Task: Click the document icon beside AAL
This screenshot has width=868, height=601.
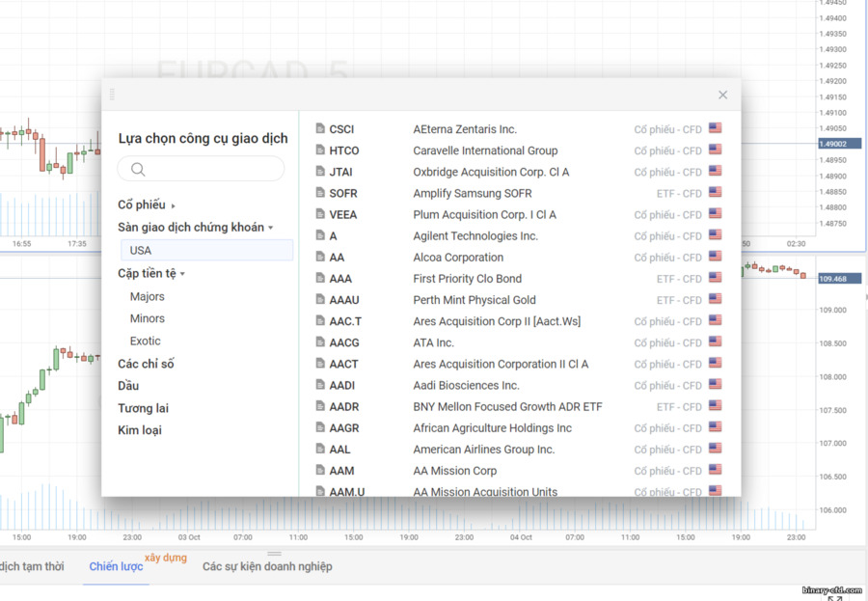Action: coord(320,449)
